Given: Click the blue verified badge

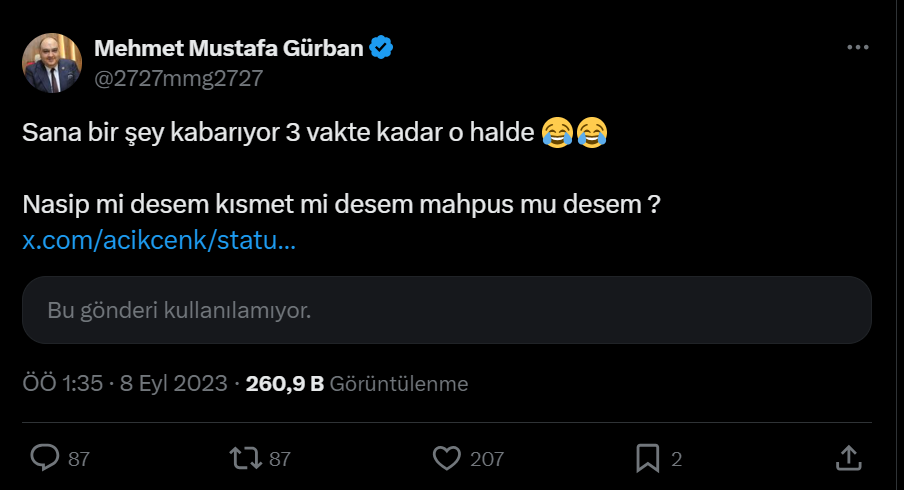Looking at the screenshot, I should tap(382, 47).
